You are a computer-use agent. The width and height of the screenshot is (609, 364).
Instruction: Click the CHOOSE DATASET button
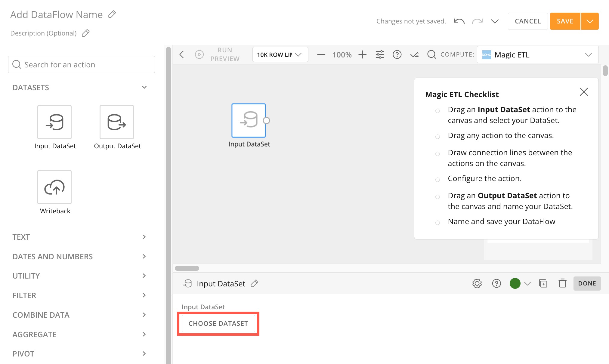(x=218, y=323)
